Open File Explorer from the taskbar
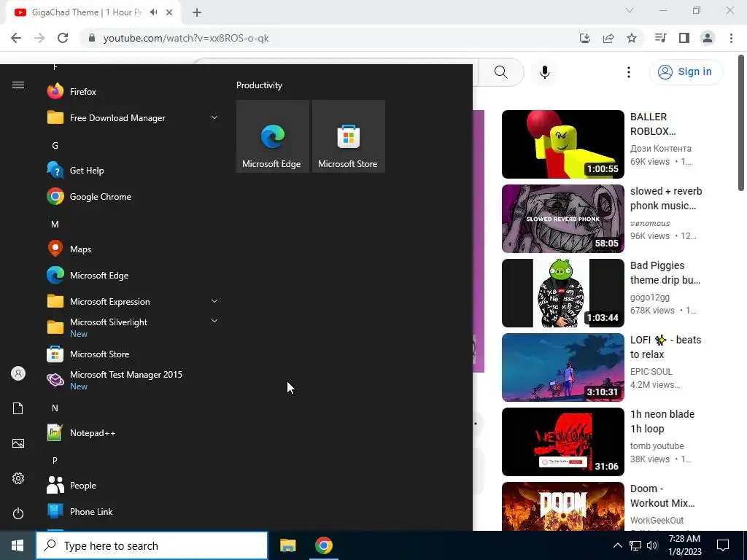This screenshot has height=560, width=747. [x=287, y=545]
